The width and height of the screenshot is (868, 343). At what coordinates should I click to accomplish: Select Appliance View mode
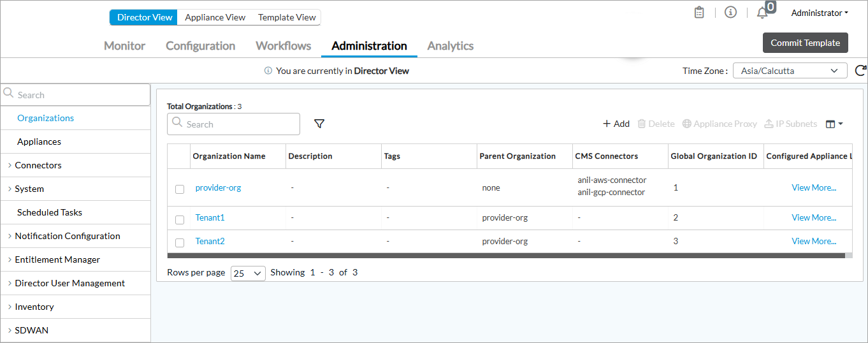(215, 17)
